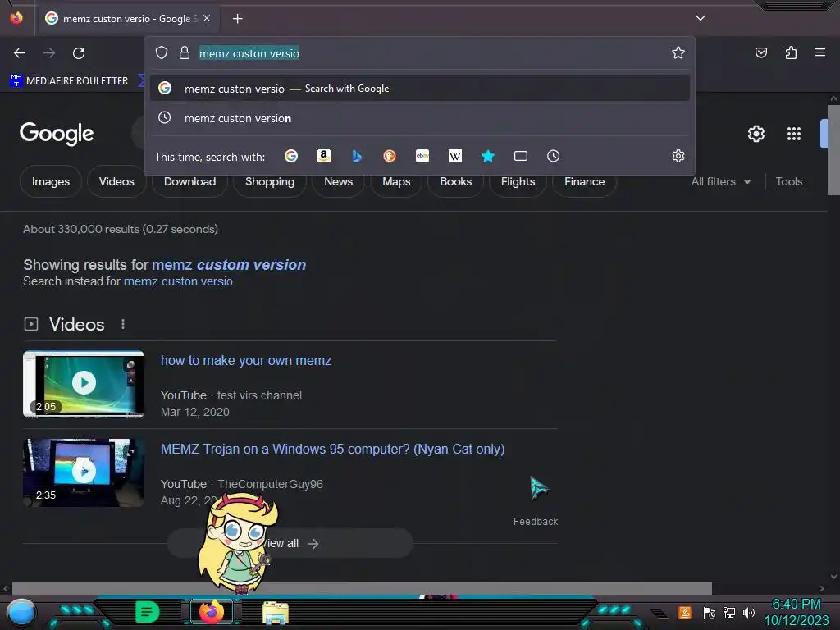Open the volume speaker tray icon
The width and height of the screenshot is (840, 630).
(749, 612)
